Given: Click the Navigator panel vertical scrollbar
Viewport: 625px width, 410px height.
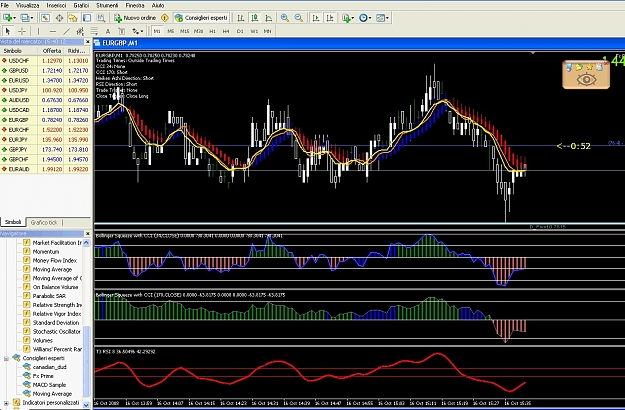Looking at the screenshot, I should pos(86,323).
